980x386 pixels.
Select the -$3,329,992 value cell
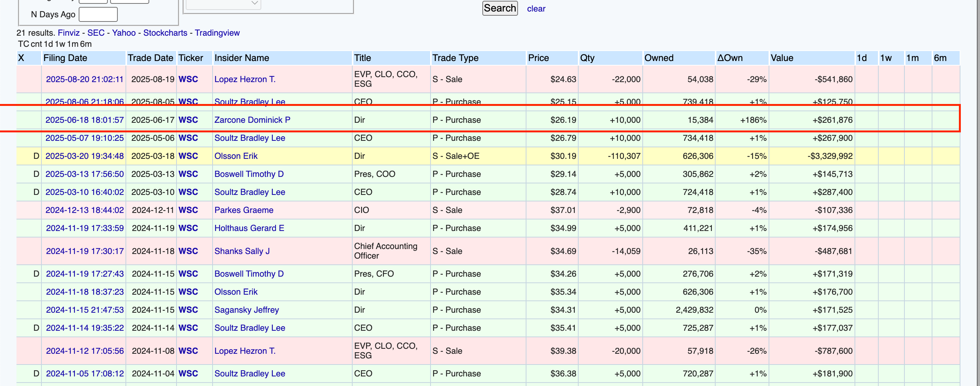point(812,156)
